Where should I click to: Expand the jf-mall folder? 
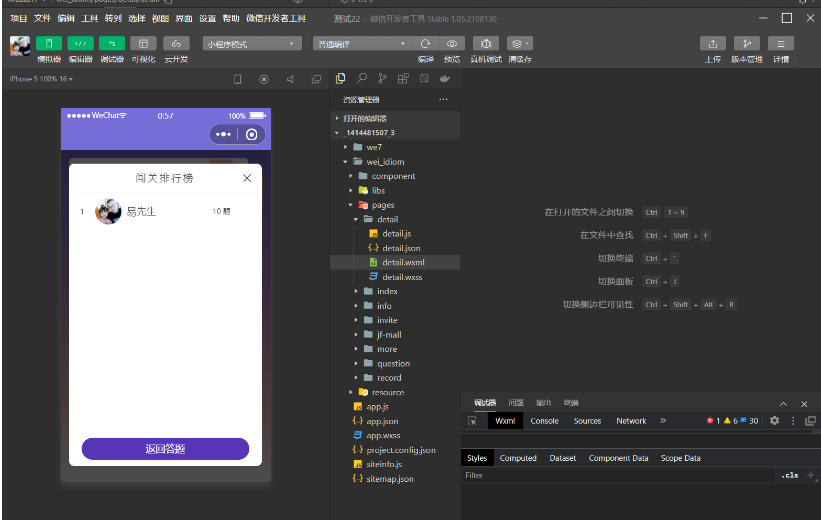395,335
